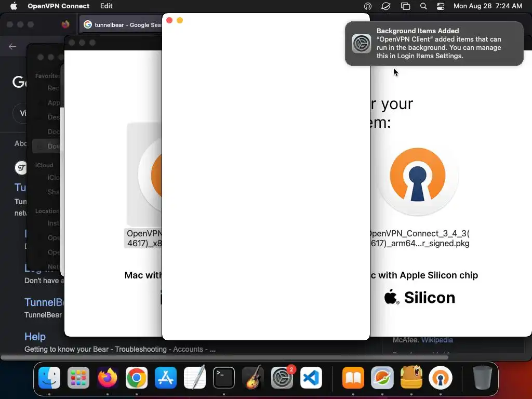Click the screen mirroring icon in menu bar

[x=405, y=6]
